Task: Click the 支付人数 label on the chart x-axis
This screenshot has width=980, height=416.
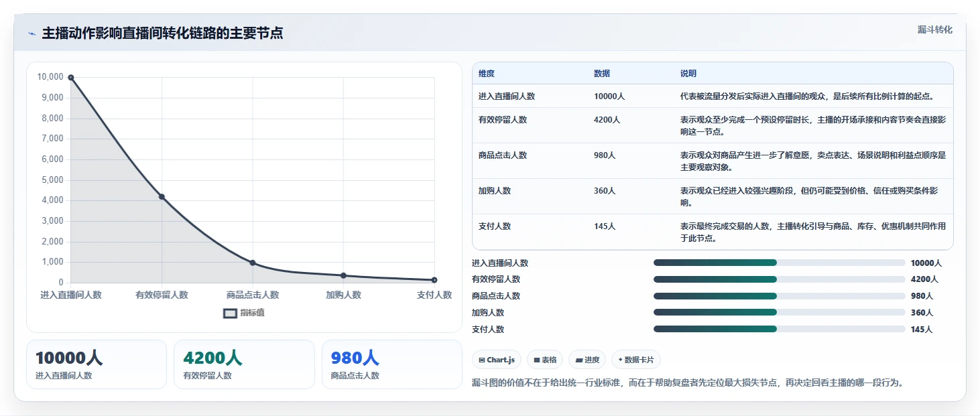Action: (434, 295)
